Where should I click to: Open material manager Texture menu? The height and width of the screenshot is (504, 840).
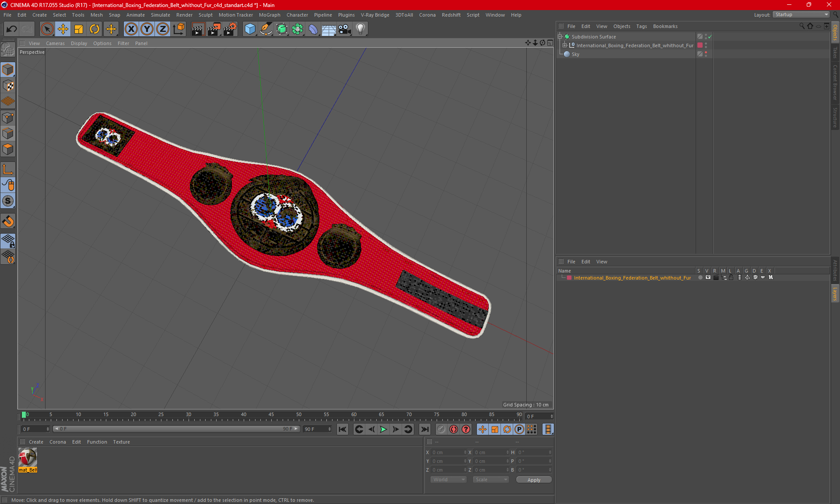(x=121, y=442)
